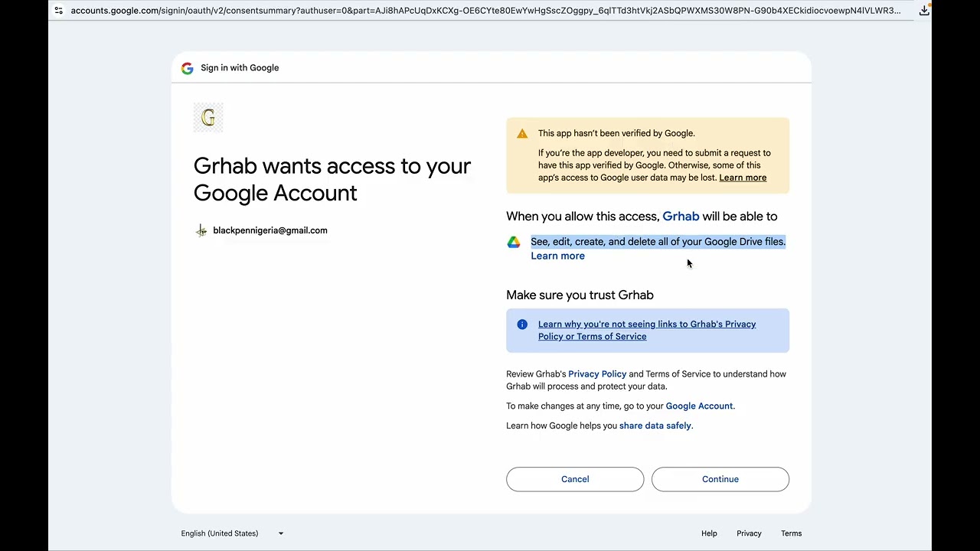Open the 'Learn why you're not seeing links' notice
The height and width of the screenshot is (551, 980).
[647, 331]
